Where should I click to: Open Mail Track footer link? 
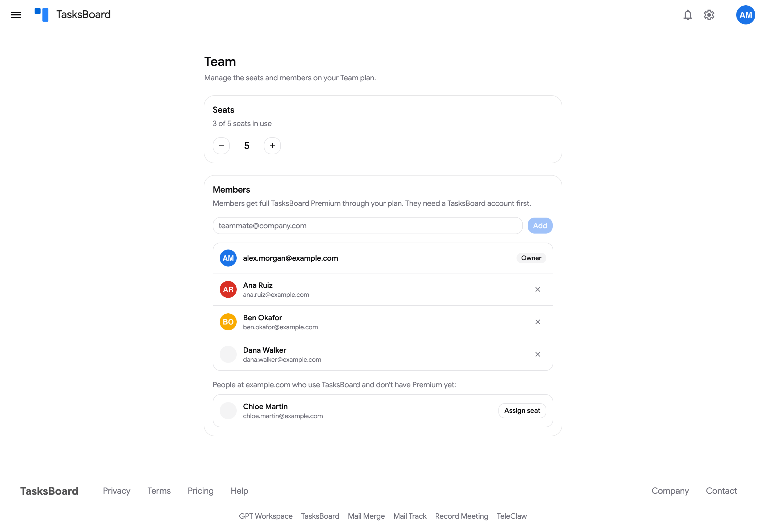410,516
